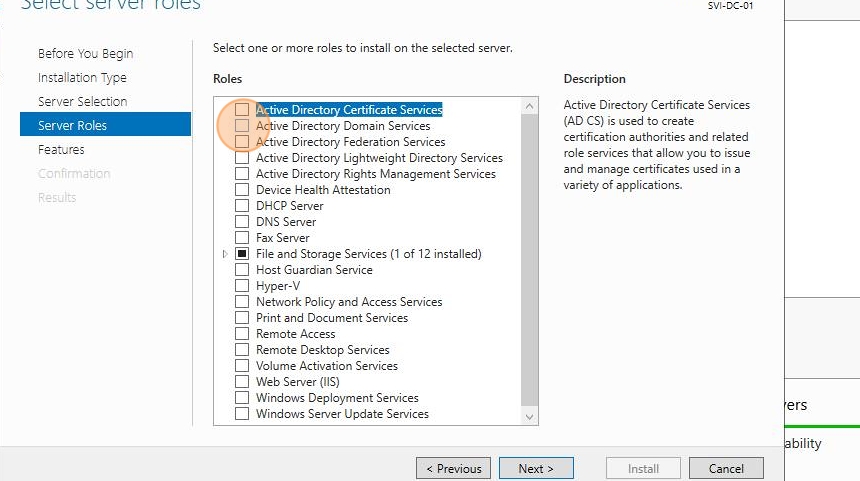Click the Next button

coord(536,468)
